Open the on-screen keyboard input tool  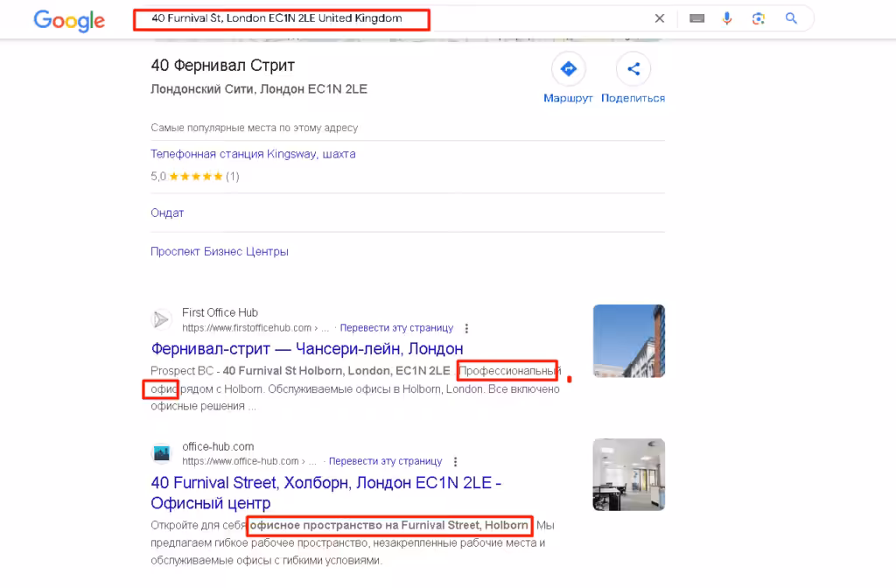(696, 18)
